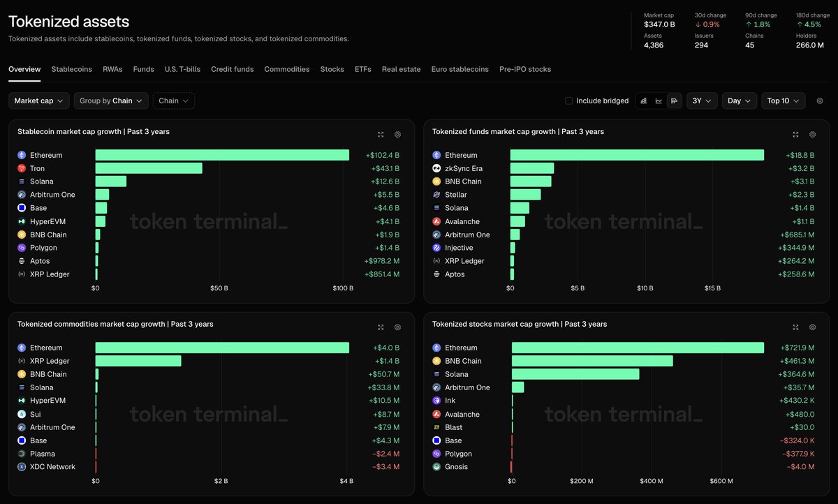Click zkSync Era logo in funds chart

[x=436, y=168]
